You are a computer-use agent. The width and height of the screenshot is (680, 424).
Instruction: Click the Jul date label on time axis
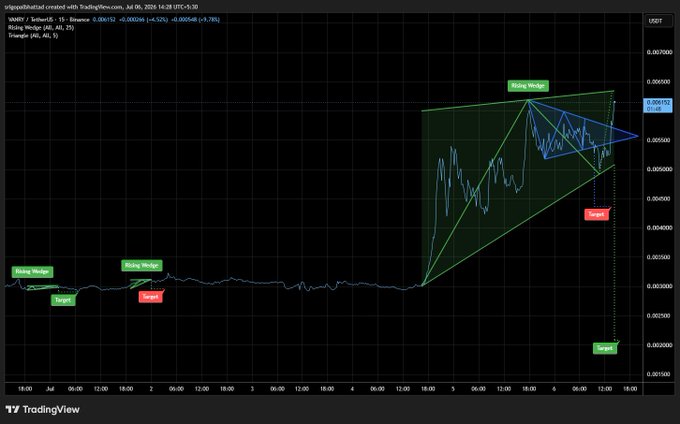50,389
